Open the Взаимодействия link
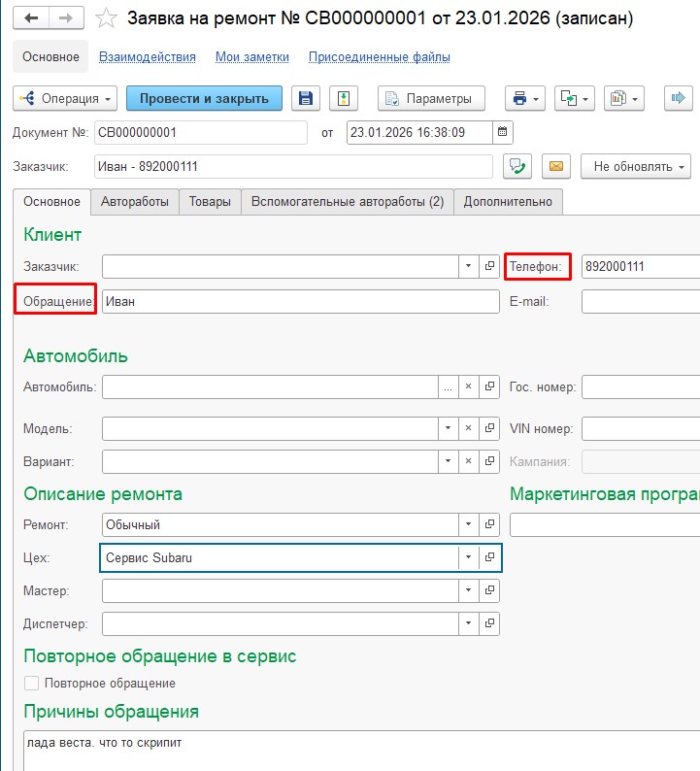Screen dimensions: 700x771 (148, 57)
